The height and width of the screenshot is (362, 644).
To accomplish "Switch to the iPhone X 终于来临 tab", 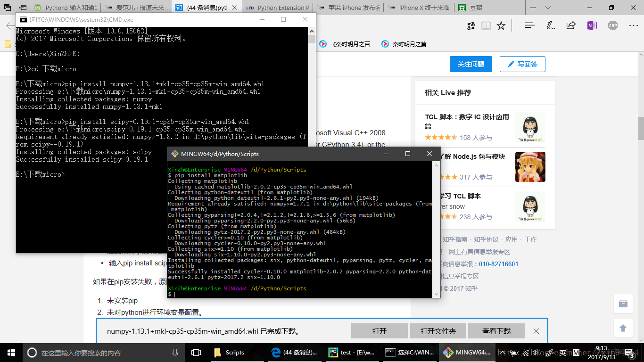I will coord(419,8).
